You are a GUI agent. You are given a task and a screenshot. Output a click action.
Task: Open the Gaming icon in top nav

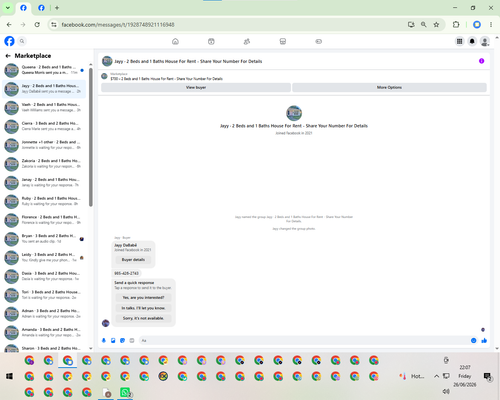pyautogui.click(x=318, y=41)
